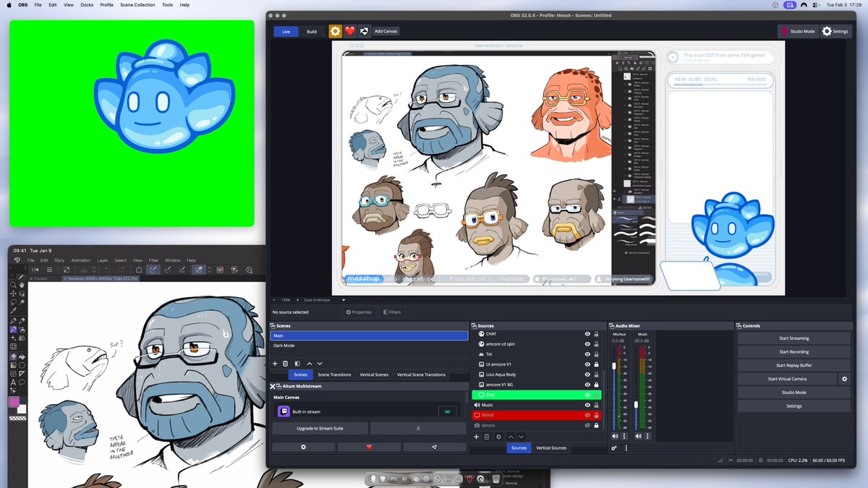Click Filters button below preview
Viewport: 868px width, 488px height.
[391, 312]
